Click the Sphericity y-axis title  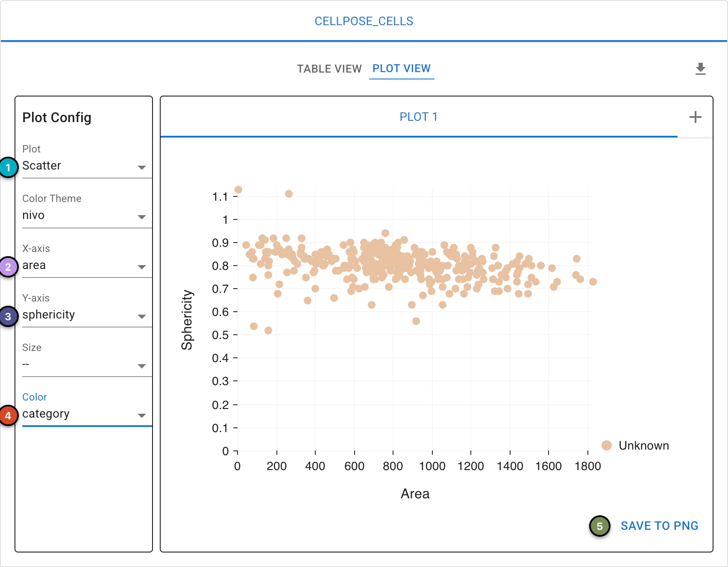point(187,320)
